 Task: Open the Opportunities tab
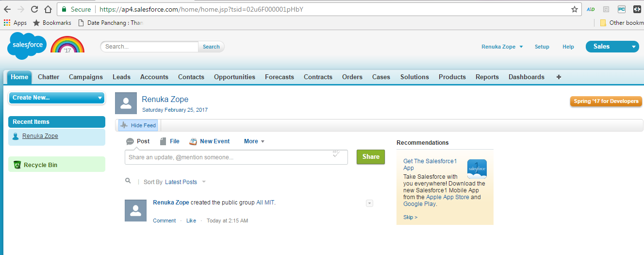point(234,77)
